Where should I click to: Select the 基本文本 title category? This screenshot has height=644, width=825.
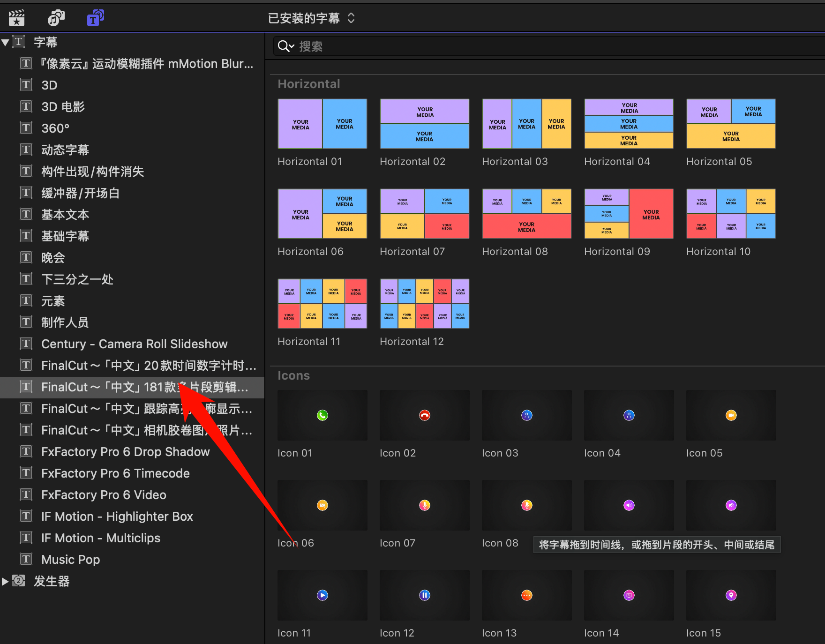pos(65,215)
